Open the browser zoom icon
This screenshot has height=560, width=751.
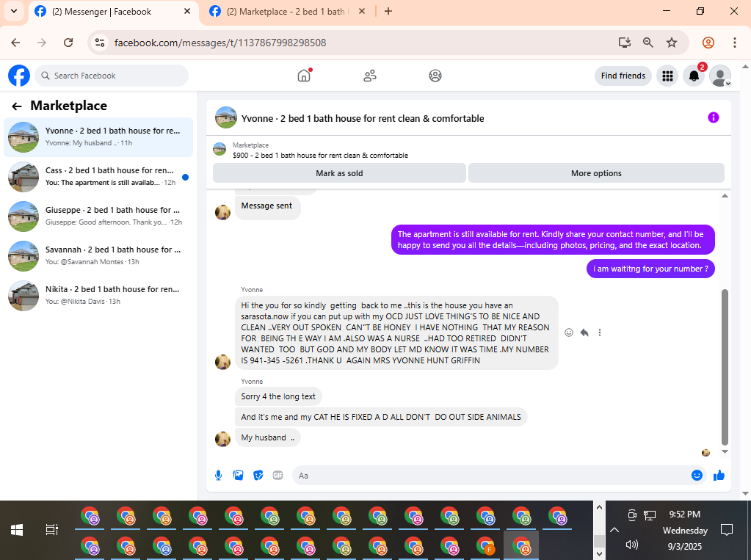pos(648,43)
